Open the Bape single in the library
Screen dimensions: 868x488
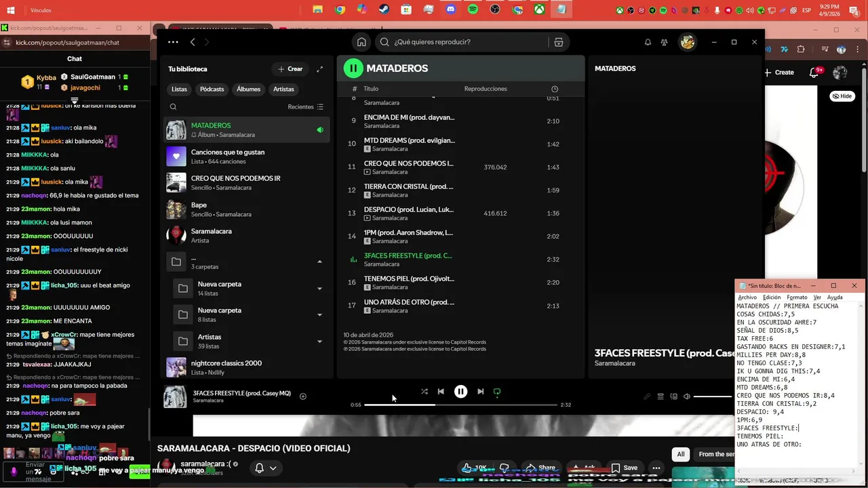click(x=247, y=209)
